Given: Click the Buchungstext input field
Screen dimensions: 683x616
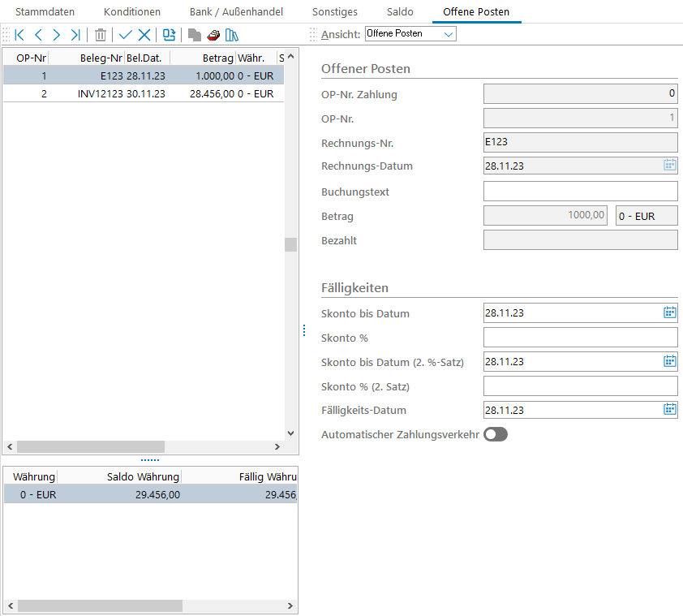Looking at the screenshot, I should click(580, 192).
